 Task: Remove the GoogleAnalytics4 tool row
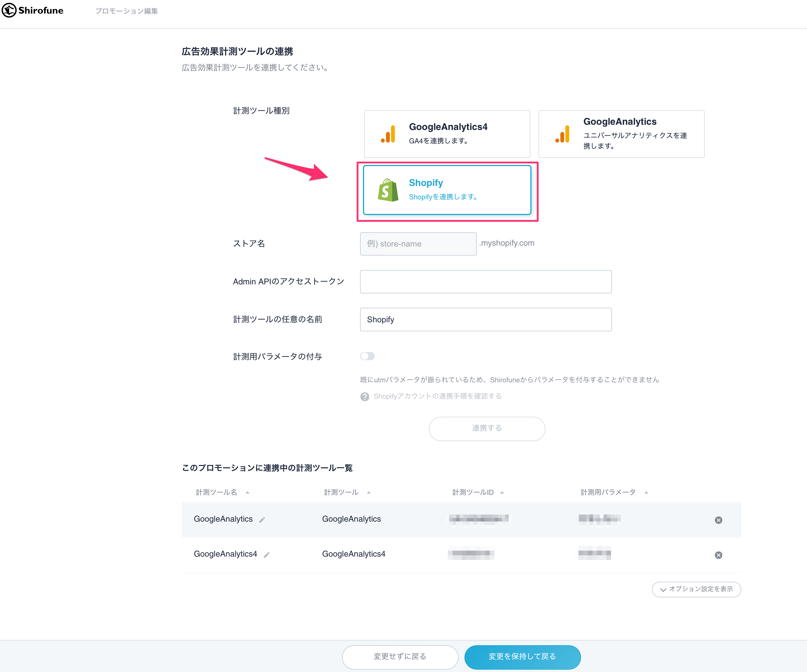tap(718, 555)
